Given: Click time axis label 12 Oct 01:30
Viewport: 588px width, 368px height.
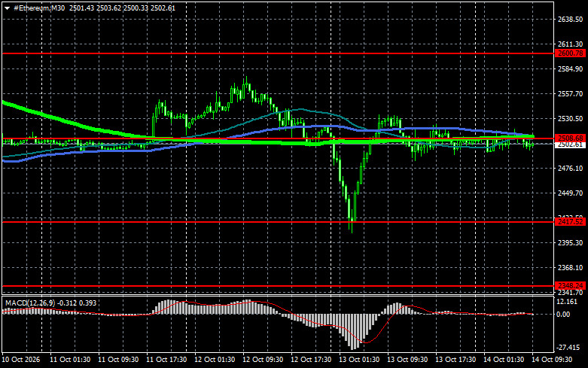Looking at the screenshot, I should coord(215,360).
